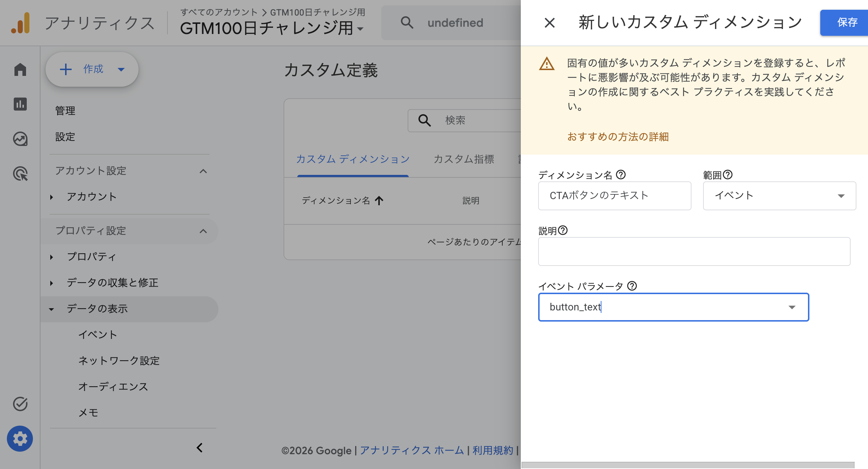Close the new custom dimension panel
This screenshot has height=469, width=868.
[x=550, y=23]
